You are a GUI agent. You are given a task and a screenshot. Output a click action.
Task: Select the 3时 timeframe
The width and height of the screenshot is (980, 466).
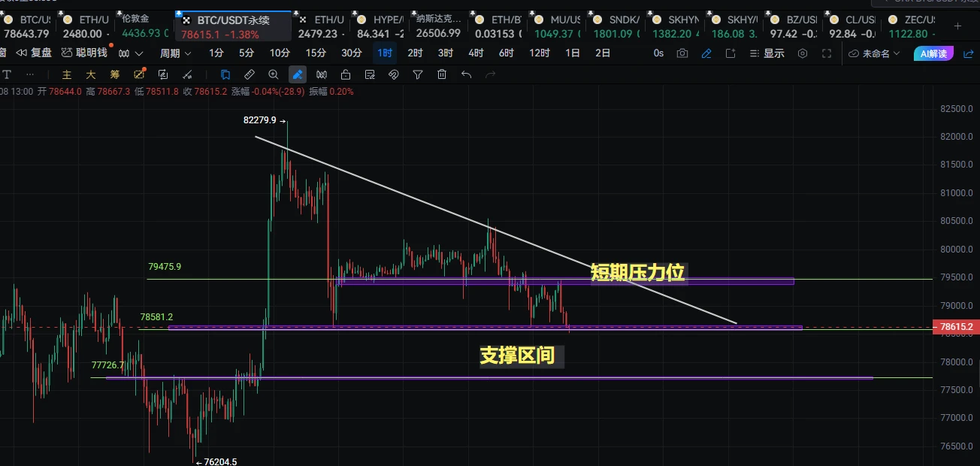point(446,53)
